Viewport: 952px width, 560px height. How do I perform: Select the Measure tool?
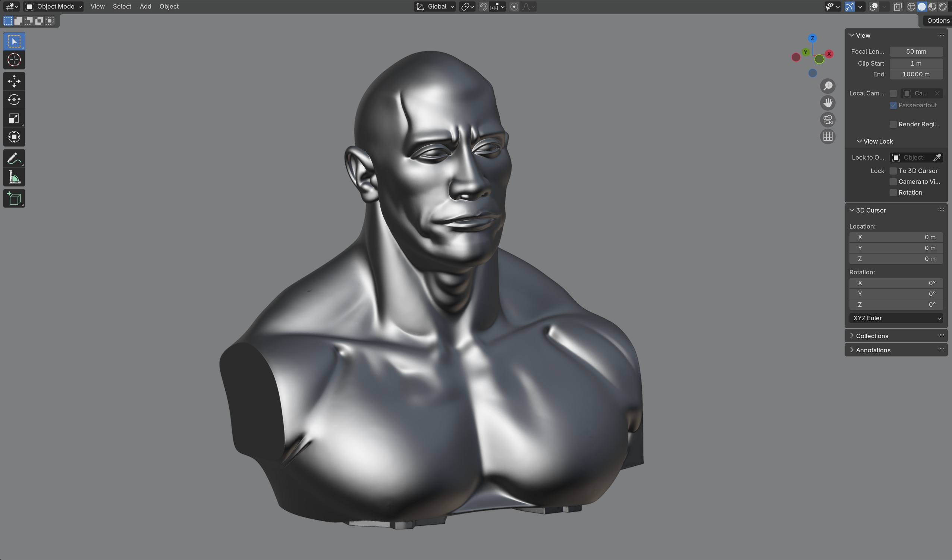[14, 177]
